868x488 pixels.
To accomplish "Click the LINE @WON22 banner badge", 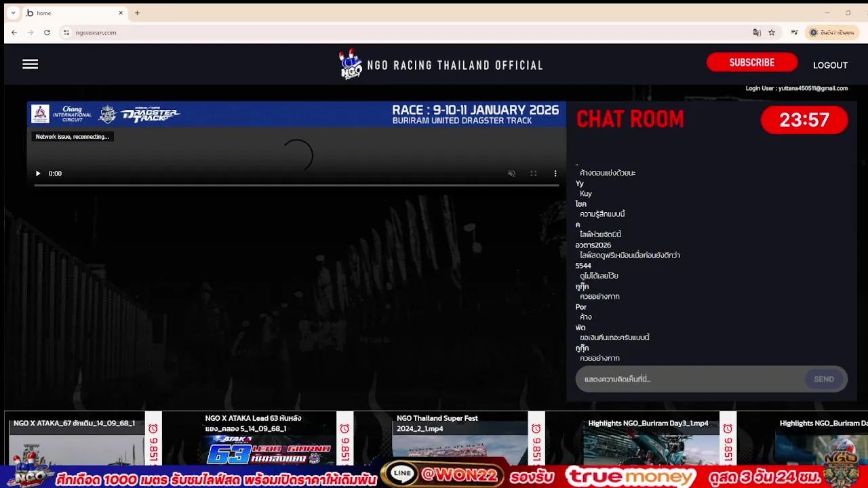I will point(443,475).
